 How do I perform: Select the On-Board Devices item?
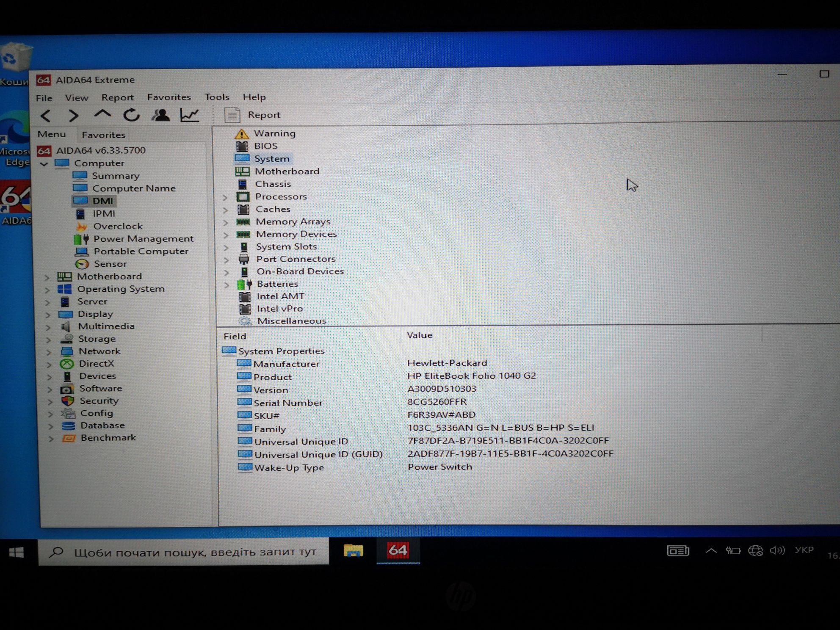300,271
